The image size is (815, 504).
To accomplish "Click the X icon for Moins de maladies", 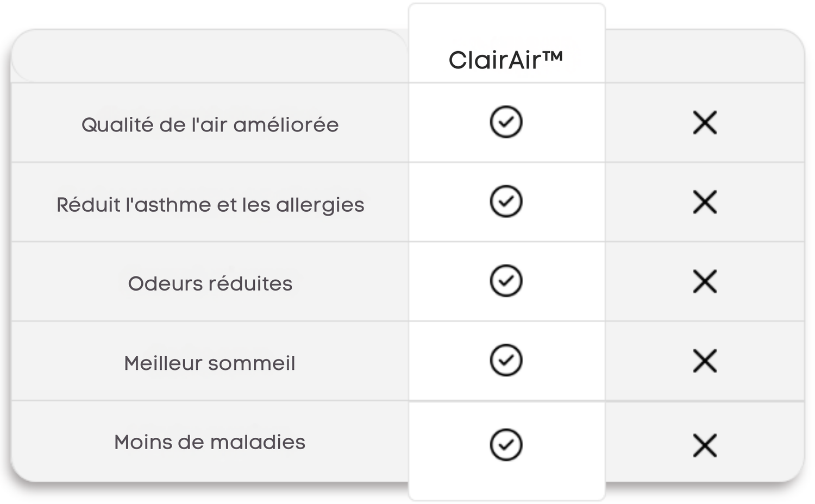I will coord(705,445).
